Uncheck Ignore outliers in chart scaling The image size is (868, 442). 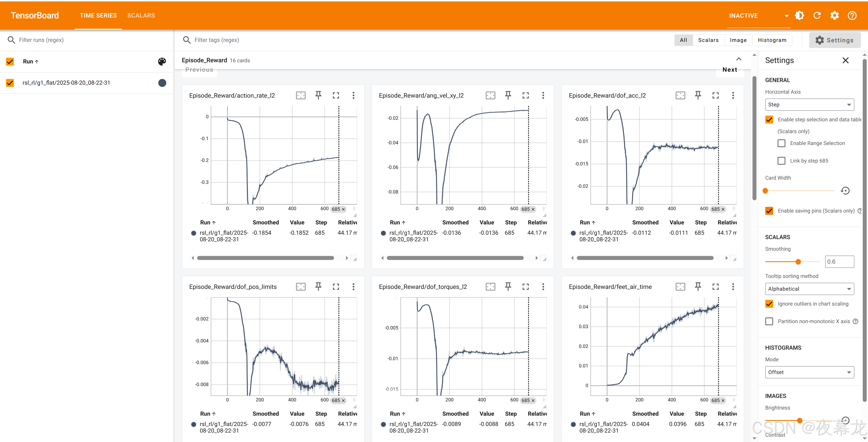coord(769,304)
